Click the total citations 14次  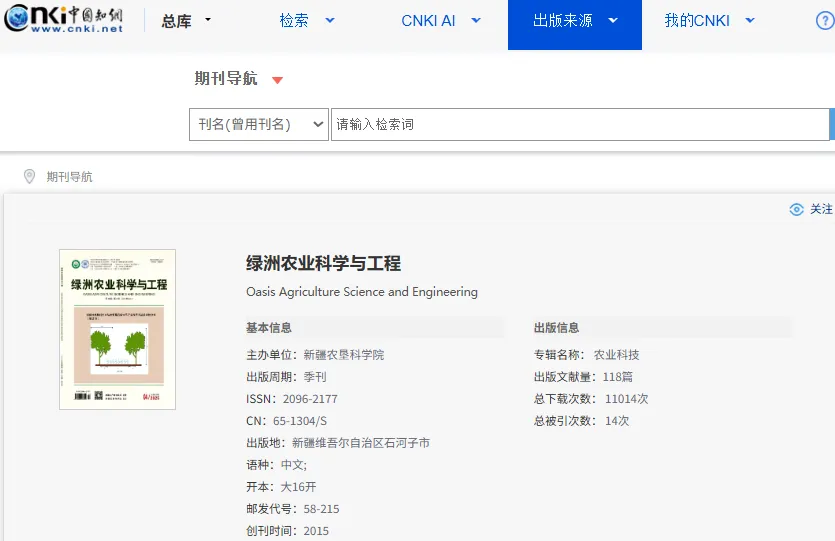coord(617,421)
